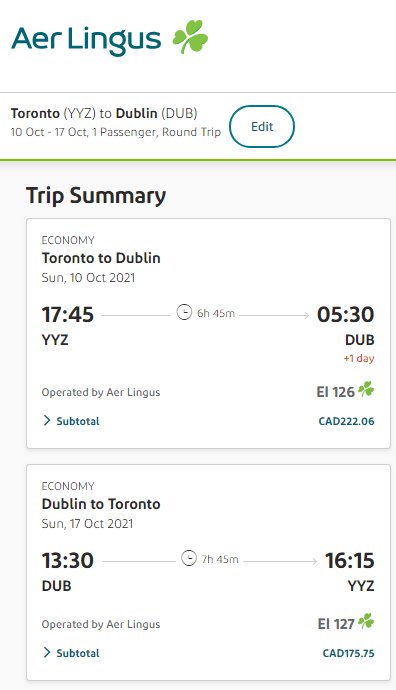Image resolution: width=396 pixels, height=690 pixels.
Task: Expand the Dublin to Toronto Subtotal chevron
Action: pyautogui.click(x=47, y=653)
